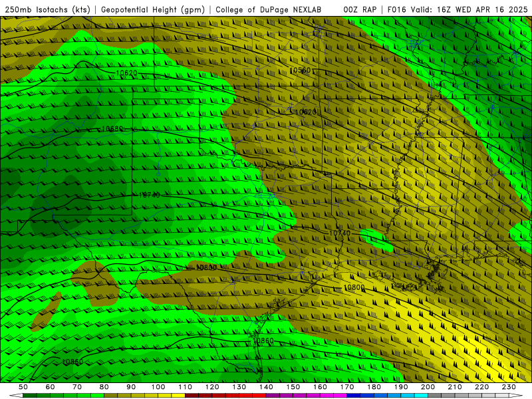This screenshot has width=532, height=399.
Task: Click the 80 kts color bar tick label
Action: tap(104, 387)
